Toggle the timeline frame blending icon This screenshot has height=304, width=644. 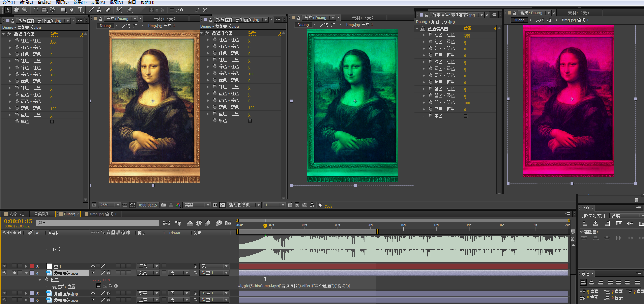tap(199, 223)
